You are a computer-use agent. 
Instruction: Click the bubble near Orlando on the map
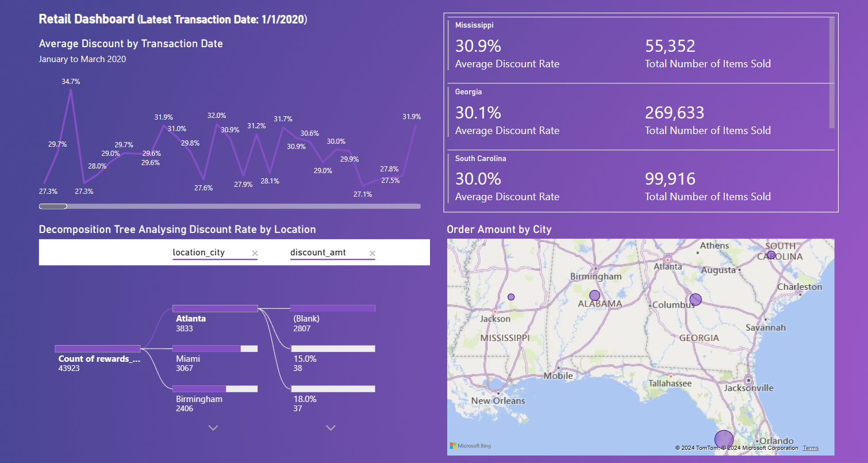pyautogui.click(x=724, y=440)
